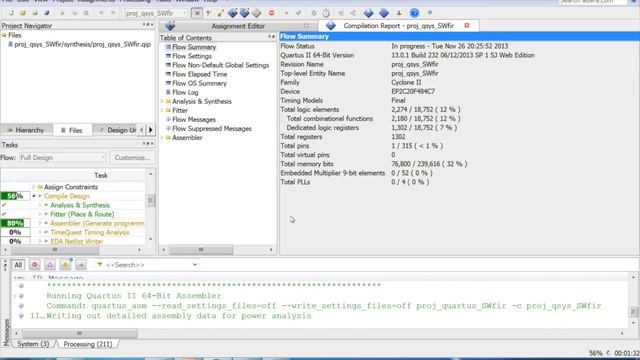
Task: Click the messages Search input field
Action: [x=147, y=265]
